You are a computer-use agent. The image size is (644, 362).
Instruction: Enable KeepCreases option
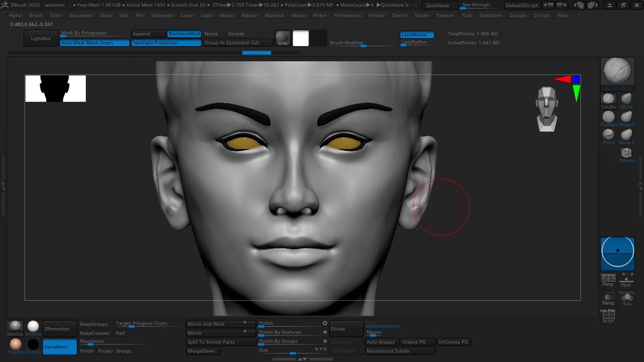point(94,333)
